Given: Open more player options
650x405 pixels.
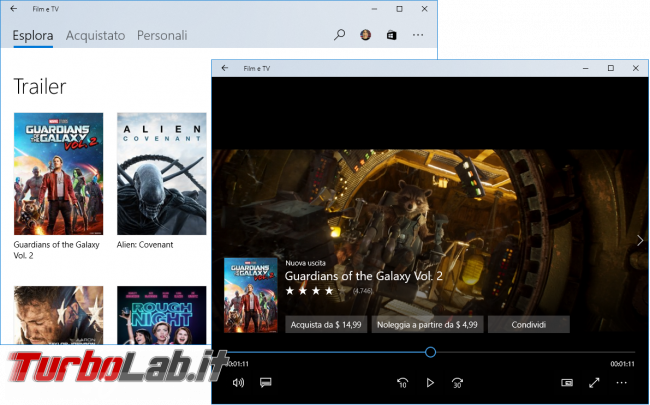Looking at the screenshot, I should click(621, 383).
